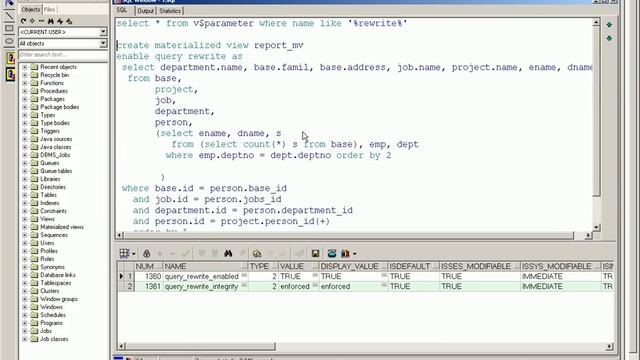640x360 pixels.
Task: Click the save results disk icon
Action: click(316, 253)
